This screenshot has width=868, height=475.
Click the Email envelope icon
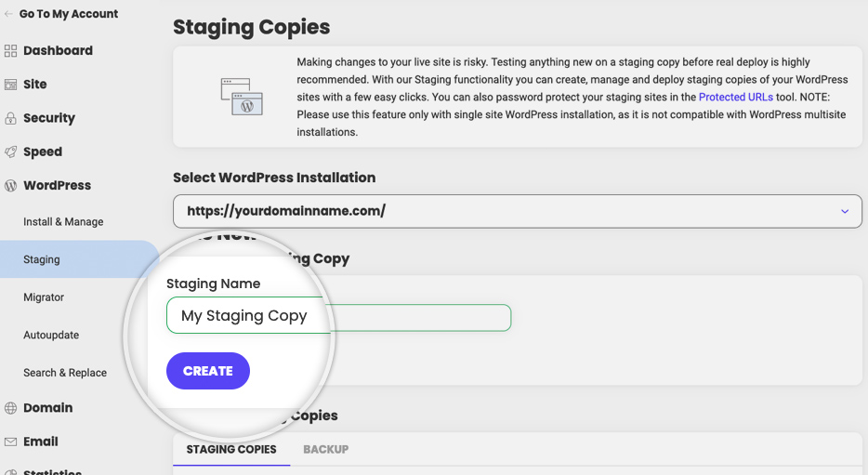(x=10, y=442)
